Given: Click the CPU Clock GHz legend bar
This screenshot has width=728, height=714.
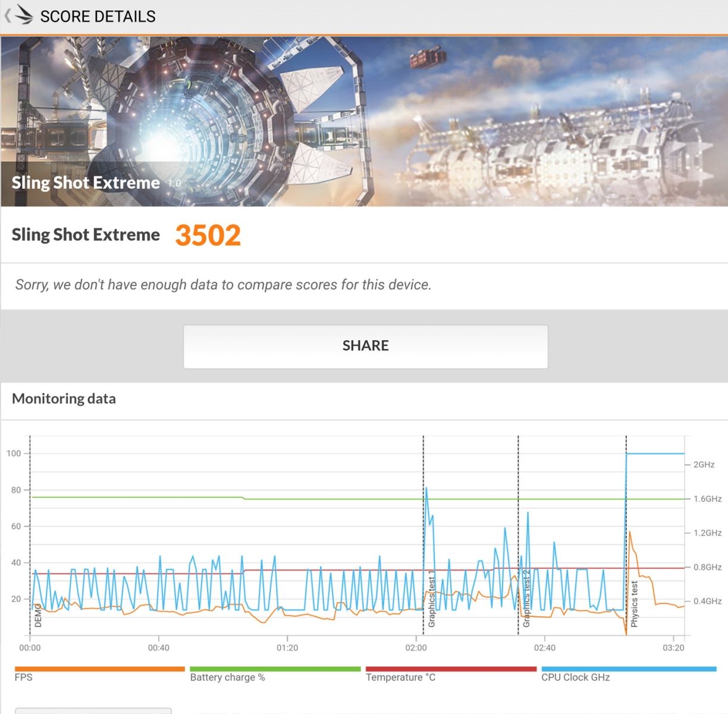Looking at the screenshot, I should tap(629, 669).
